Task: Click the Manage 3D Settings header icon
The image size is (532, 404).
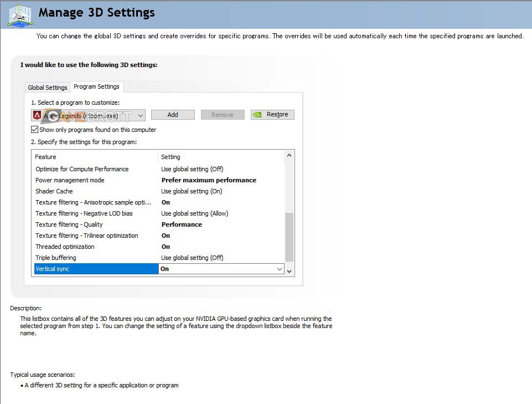Action: (x=20, y=14)
